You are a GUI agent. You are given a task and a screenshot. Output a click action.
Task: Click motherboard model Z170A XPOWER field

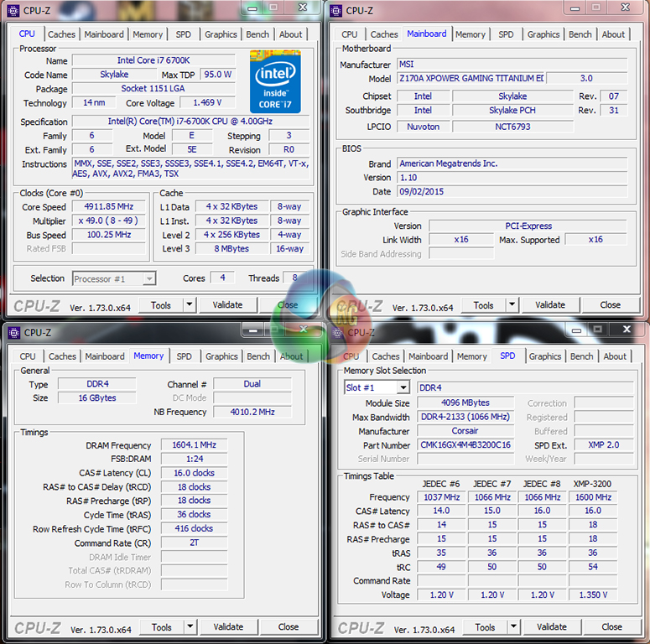click(x=471, y=78)
